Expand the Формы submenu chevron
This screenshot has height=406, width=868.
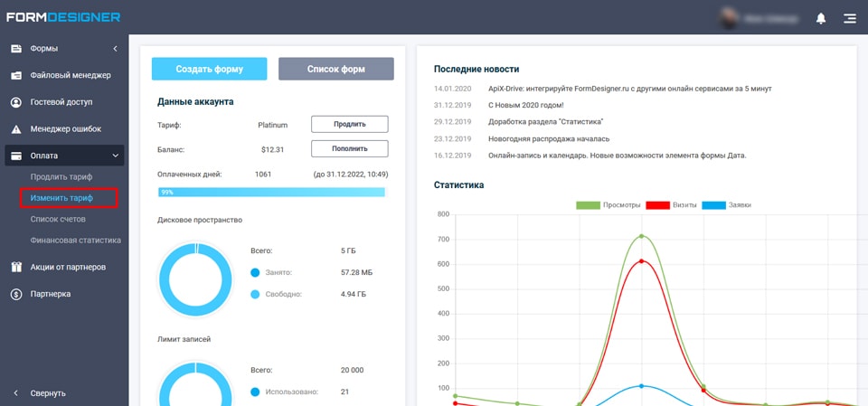click(115, 48)
